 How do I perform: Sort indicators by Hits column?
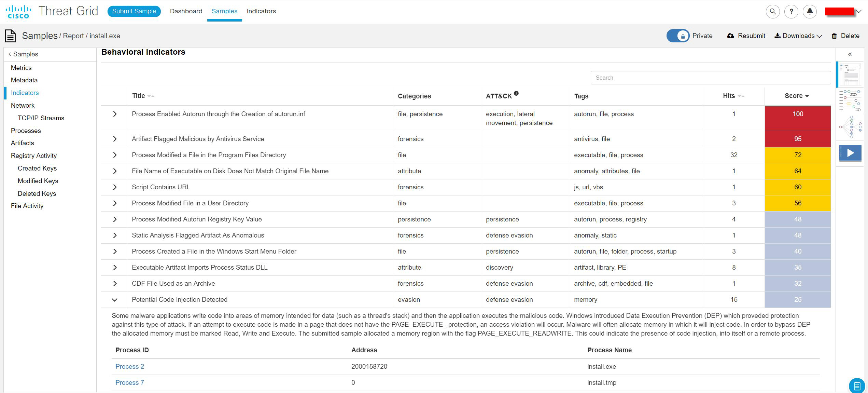pyautogui.click(x=733, y=96)
